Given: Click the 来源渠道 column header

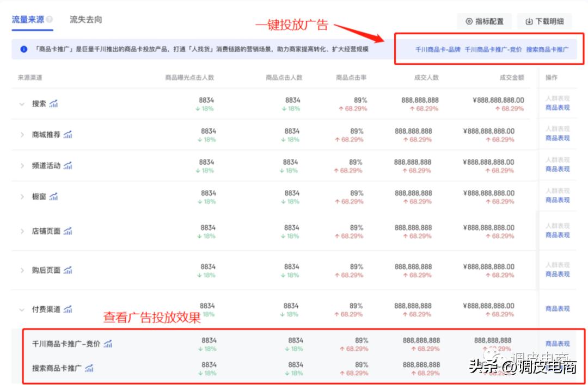Looking at the screenshot, I should [30, 78].
